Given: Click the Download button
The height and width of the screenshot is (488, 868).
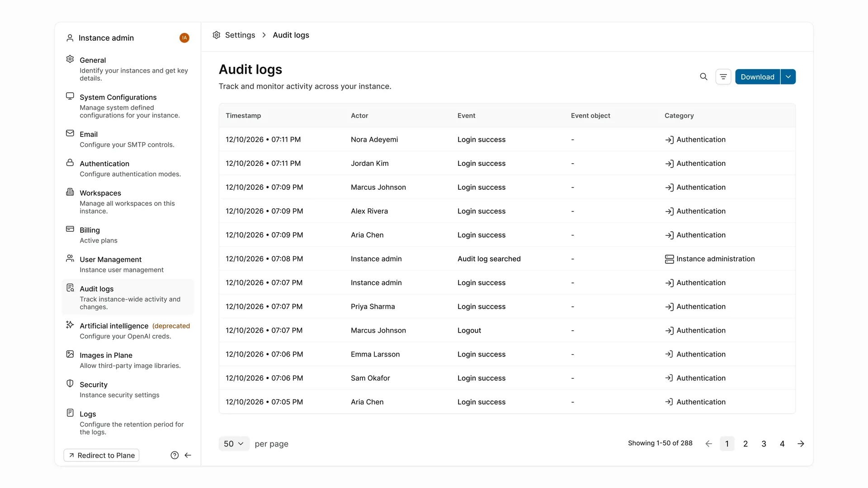Looking at the screenshot, I should coord(758,77).
